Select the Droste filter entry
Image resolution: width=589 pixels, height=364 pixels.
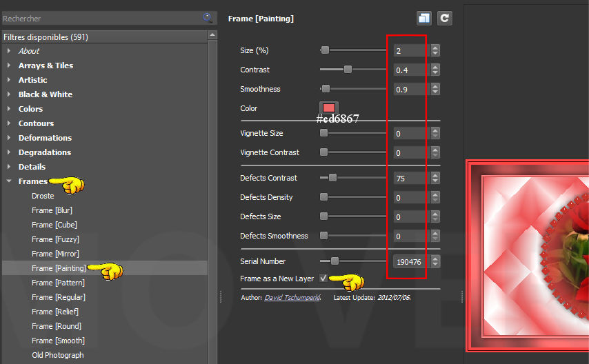pyautogui.click(x=43, y=196)
